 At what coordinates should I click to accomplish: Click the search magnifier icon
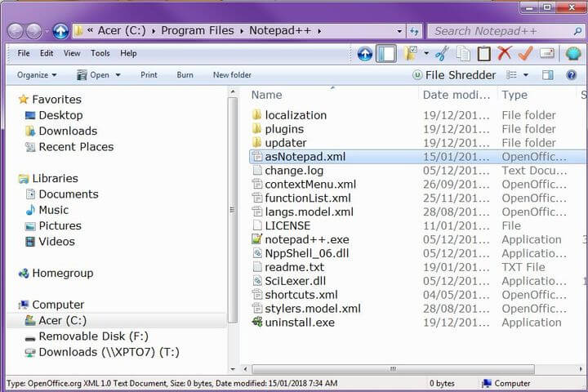tap(577, 31)
